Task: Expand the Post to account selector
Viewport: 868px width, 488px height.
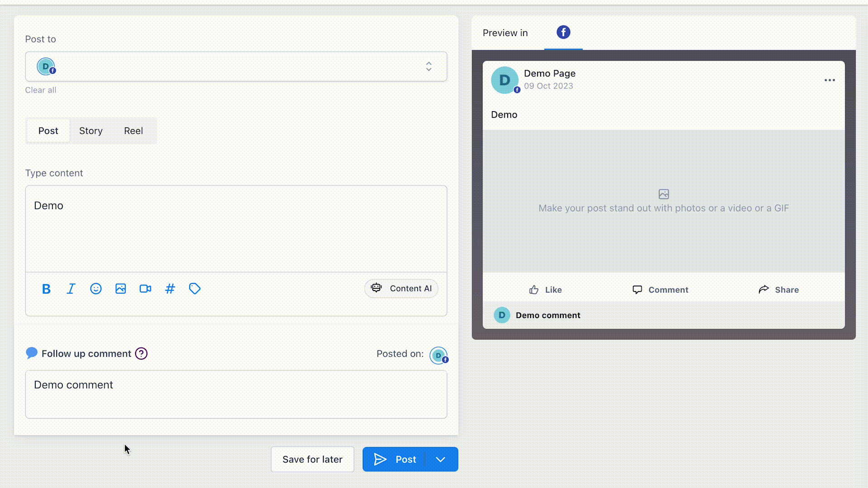Action: 429,66
